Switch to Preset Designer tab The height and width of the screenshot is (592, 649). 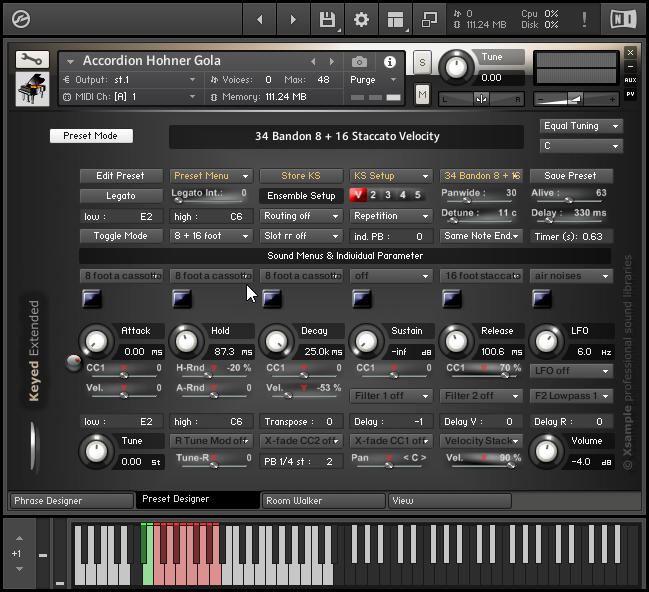coord(198,500)
